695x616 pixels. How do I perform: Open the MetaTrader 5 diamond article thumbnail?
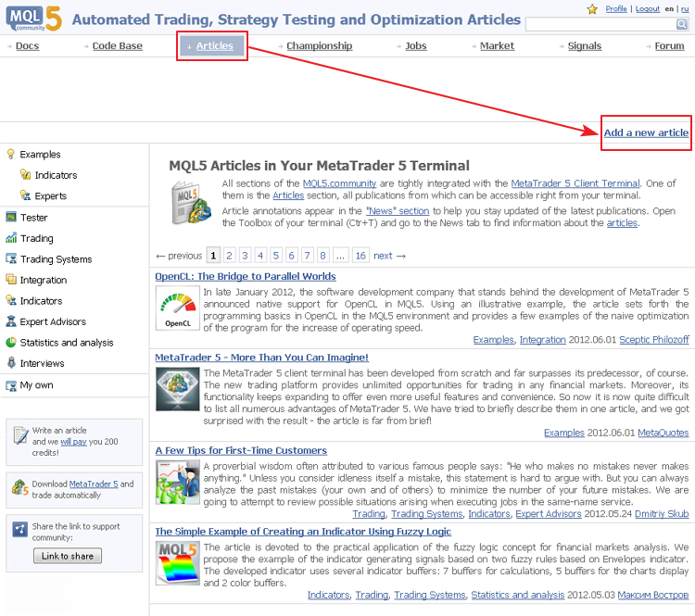(178, 389)
